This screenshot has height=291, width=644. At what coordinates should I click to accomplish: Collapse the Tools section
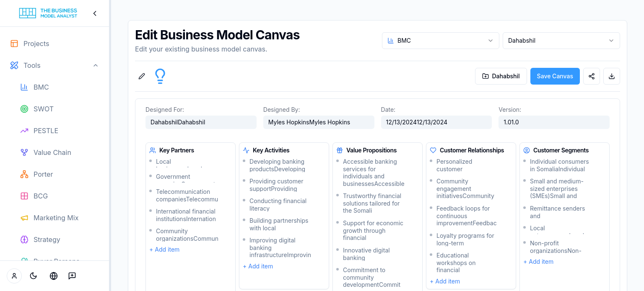click(96, 65)
